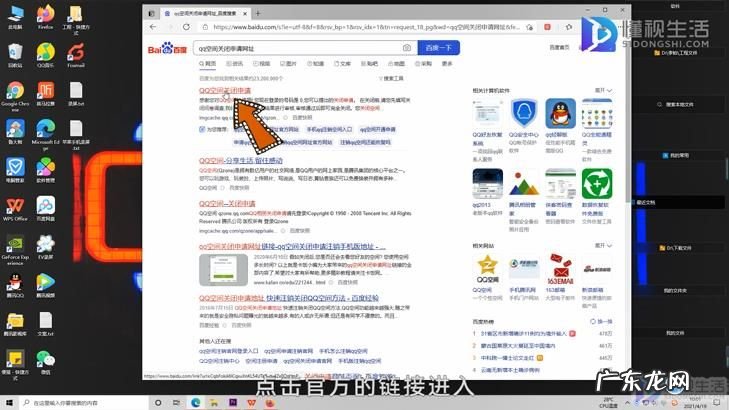Switch to the News search tab
This screenshot has width=729, height=410.
tap(235, 64)
